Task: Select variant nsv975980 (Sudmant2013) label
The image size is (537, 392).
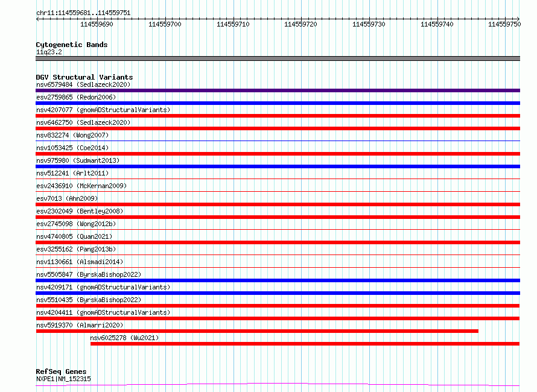Action: coord(78,160)
